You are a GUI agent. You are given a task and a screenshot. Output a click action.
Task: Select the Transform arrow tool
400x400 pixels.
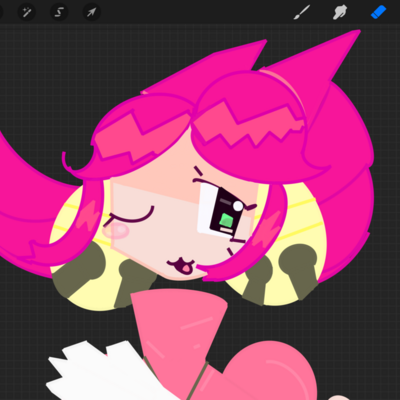click(92, 12)
